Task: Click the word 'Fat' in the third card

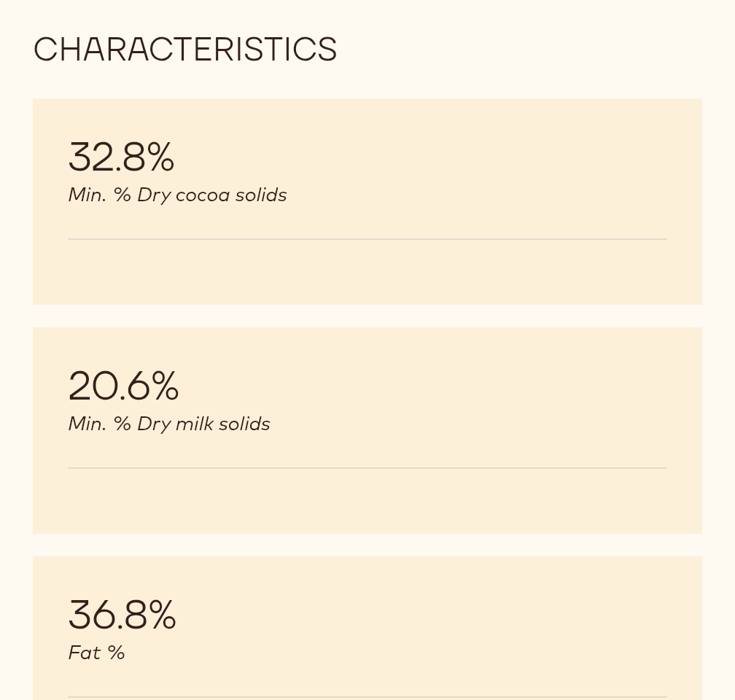Action: [x=84, y=653]
